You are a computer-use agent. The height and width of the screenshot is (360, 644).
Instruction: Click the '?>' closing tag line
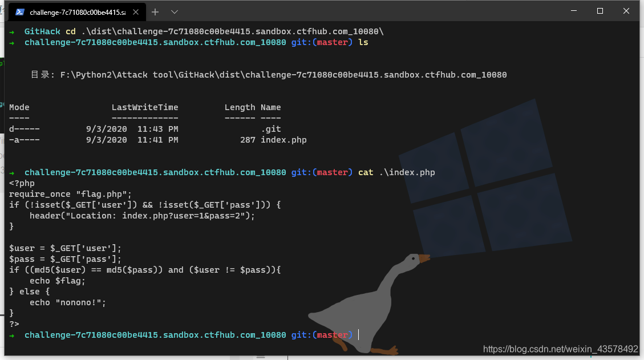tap(14, 324)
